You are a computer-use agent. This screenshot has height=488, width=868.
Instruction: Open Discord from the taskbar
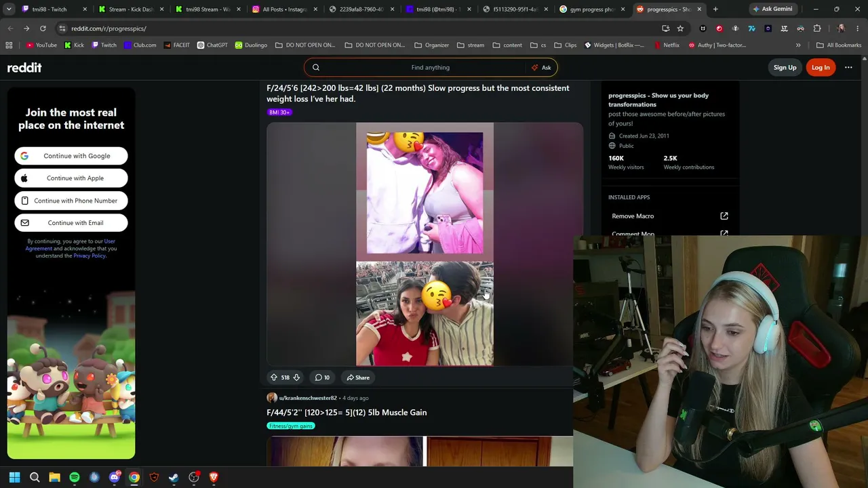pyautogui.click(x=114, y=477)
